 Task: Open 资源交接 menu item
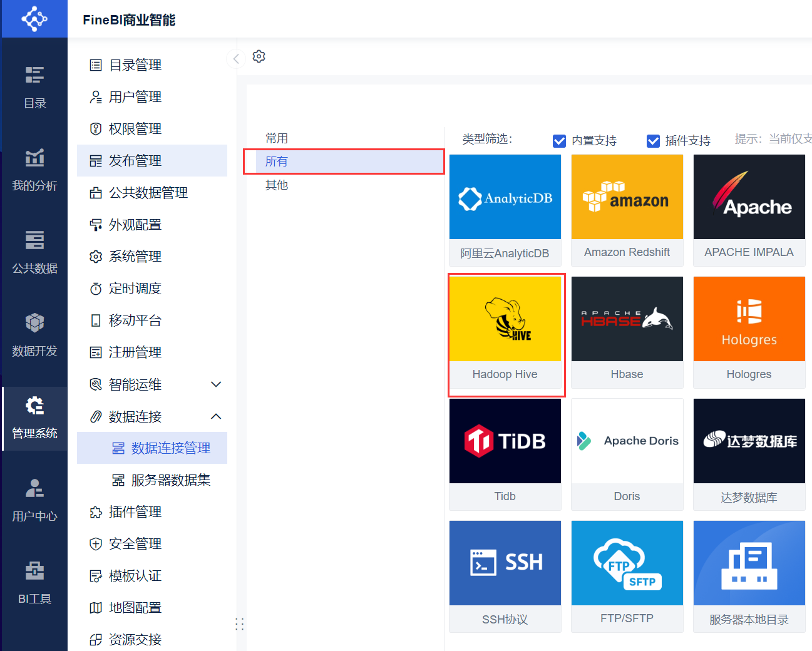coord(152,640)
